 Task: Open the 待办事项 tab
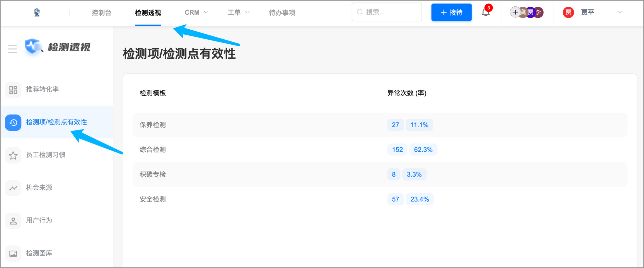coord(282,13)
